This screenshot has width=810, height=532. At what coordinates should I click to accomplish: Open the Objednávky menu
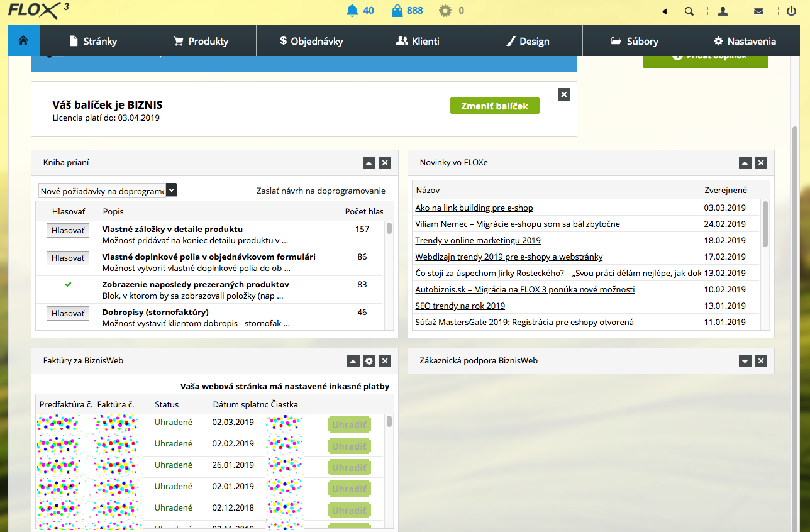click(311, 41)
